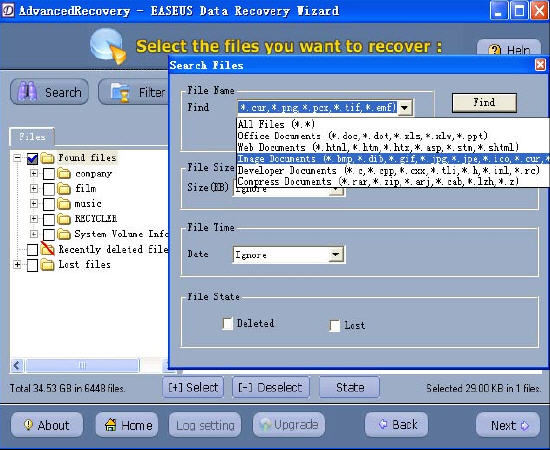Click the 'Selected 29.00 KB in 1 files' text
This screenshot has width=550, height=450.
pyautogui.click(x=483, y=388)
